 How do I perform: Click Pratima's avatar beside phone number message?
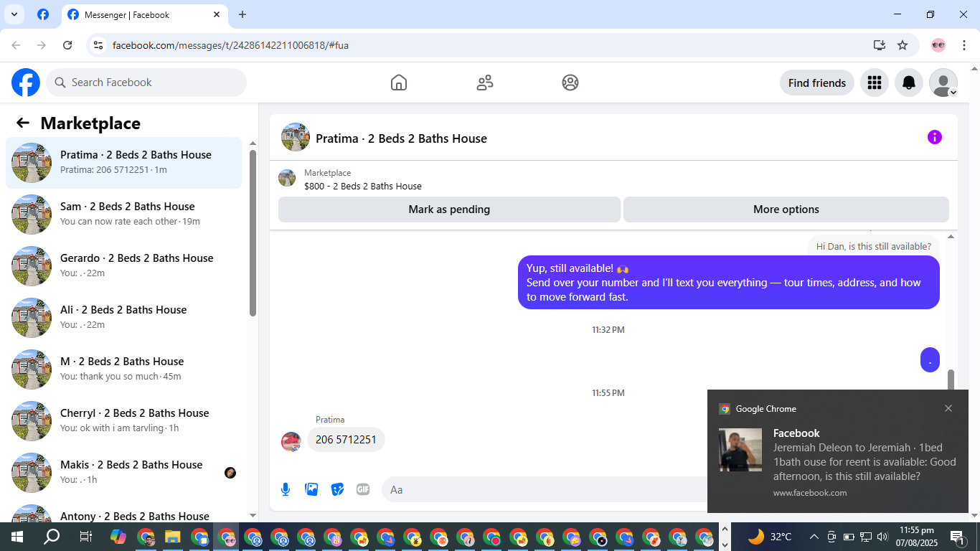291,441
